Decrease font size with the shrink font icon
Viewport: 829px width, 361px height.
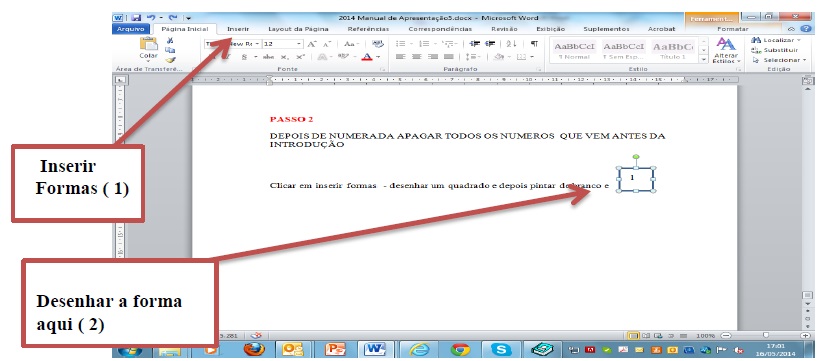(327, 44)
